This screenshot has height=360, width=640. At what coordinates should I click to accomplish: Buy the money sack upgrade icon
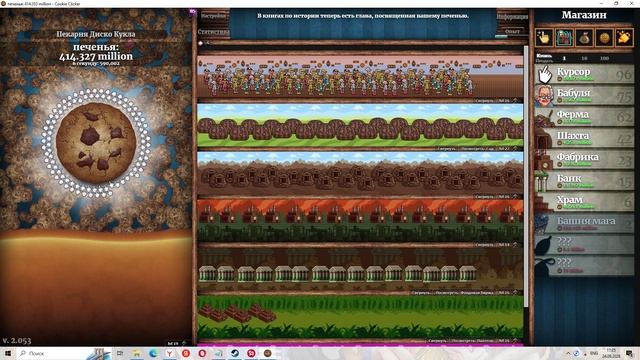[584, 38]
